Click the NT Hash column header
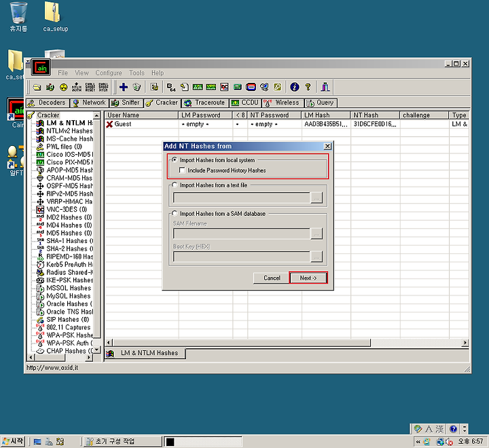 pyautogui.click(x=375, y=115)
